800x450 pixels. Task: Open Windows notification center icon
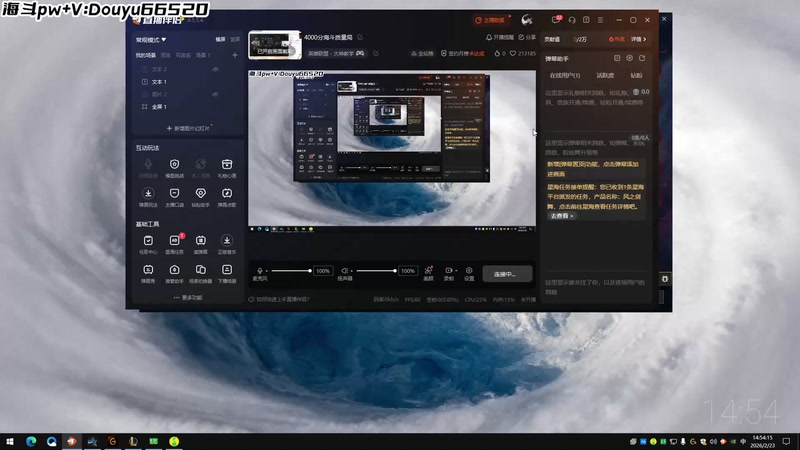786,441
